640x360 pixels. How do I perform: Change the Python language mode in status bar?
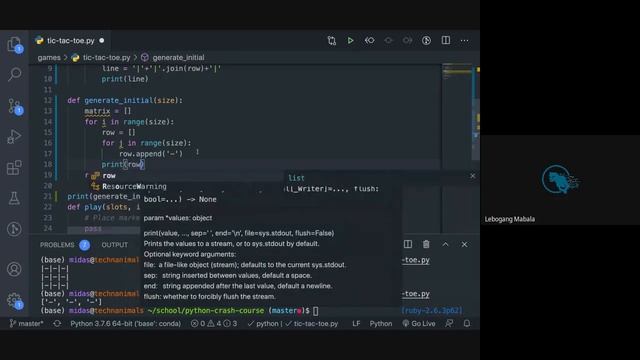pyautogui.click(x=381, y=324)
